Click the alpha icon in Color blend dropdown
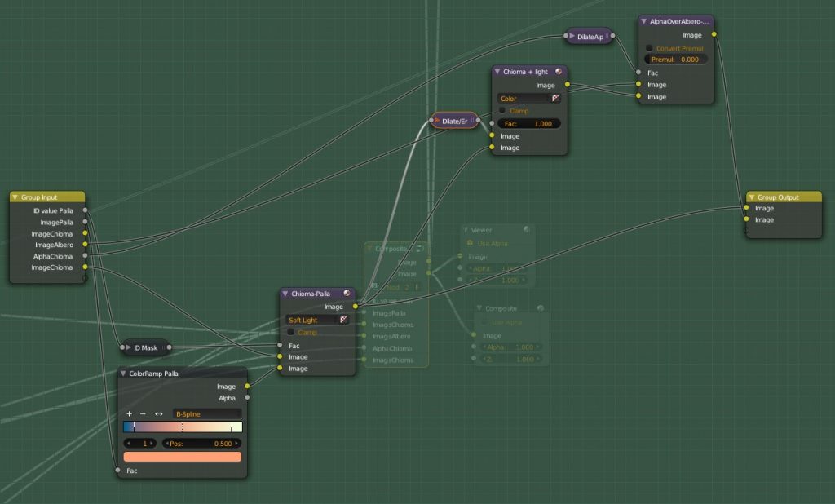 click(555, 98)
